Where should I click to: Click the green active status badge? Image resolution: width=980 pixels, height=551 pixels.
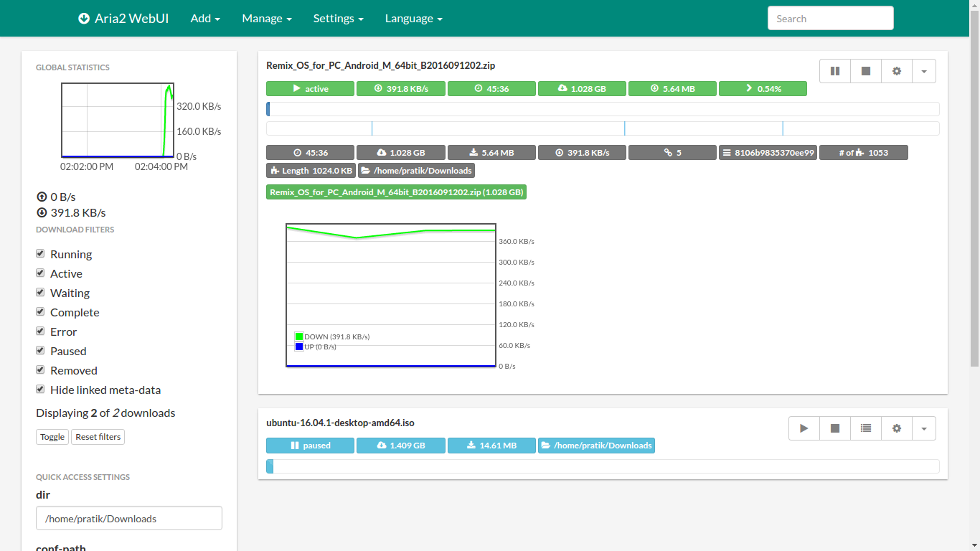(310, 89)
